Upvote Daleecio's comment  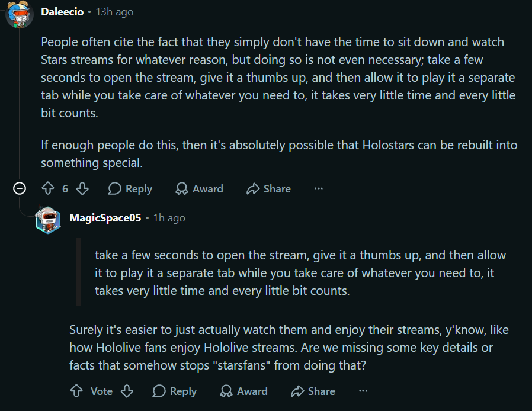pyautogui.click(x=48, y=188)
